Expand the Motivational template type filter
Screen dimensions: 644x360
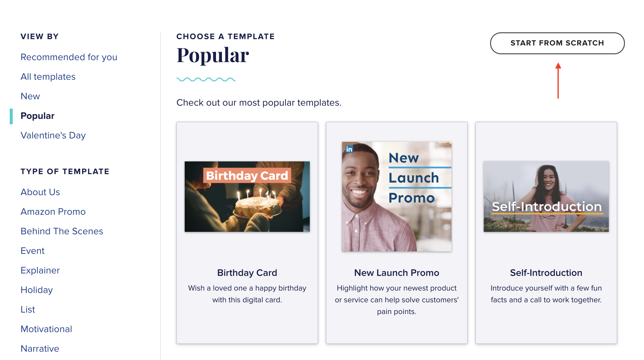45,329
